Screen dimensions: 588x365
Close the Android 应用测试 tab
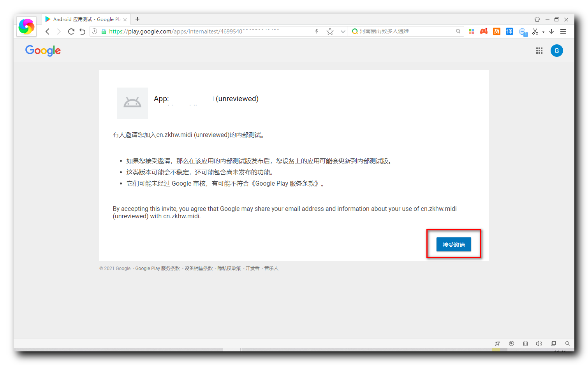(x=125, y=19)
